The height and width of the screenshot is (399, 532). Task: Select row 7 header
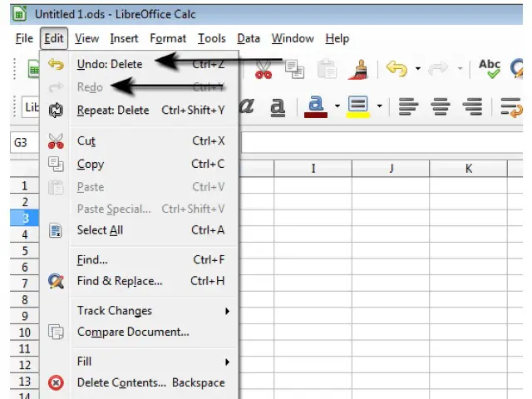tap(24, 283)
